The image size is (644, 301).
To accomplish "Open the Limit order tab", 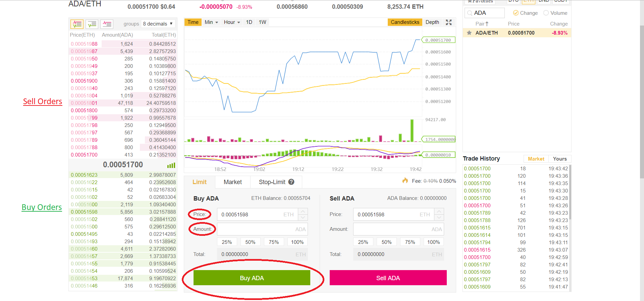I will [x=200, y=182].
